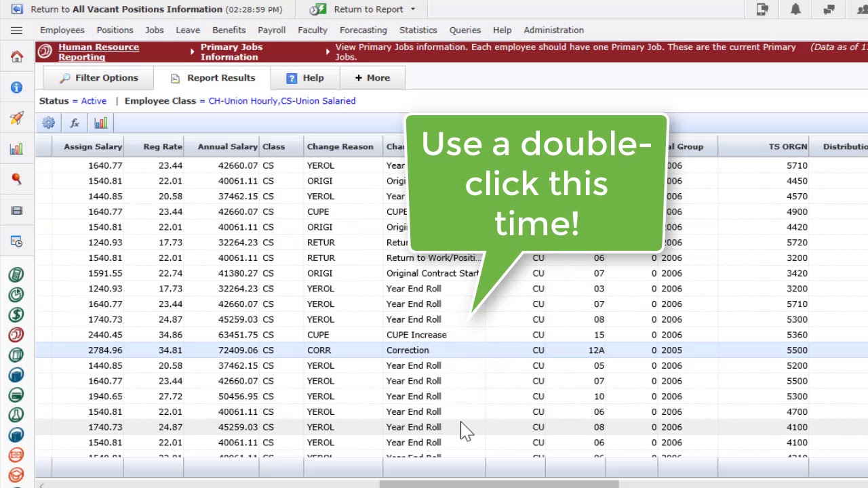This screenshot has height=488, width=868.
Task: Expand the Return to Report dropdown arrow
Action: coord(413,9)
